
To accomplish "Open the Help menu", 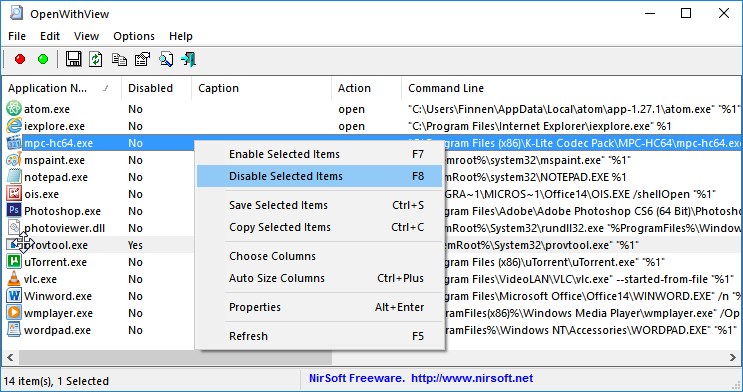I will coord(181,36).
